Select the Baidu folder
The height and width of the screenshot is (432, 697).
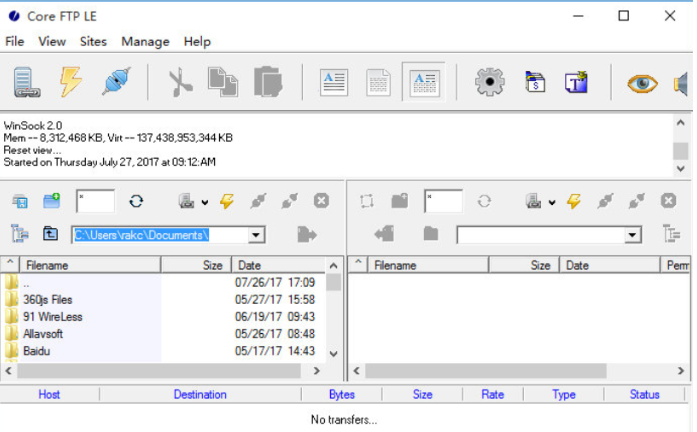[x=36, y=351]
